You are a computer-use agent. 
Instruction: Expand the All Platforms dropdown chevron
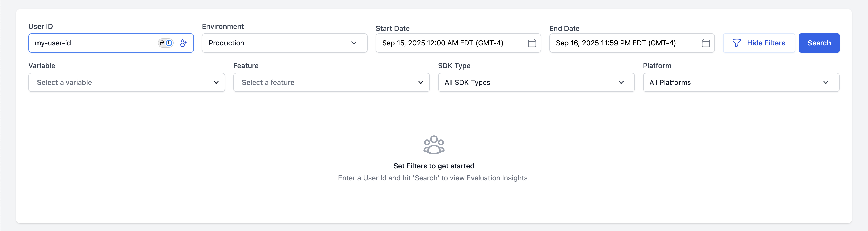825,82
